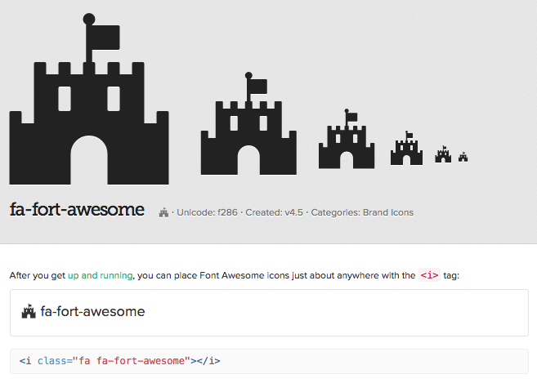This screenshot has width=537, height=392.
Task: Open the 'up and running' link
Action: tap(100, 275)
